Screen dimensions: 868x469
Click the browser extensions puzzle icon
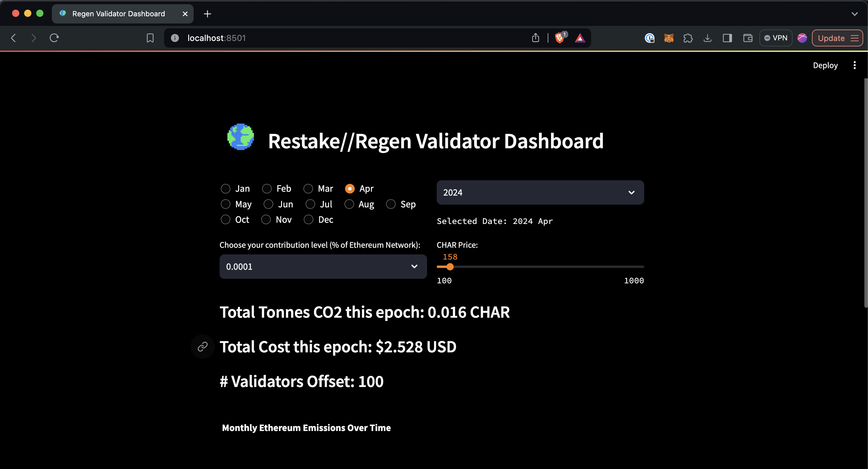[x=688, y=38]
